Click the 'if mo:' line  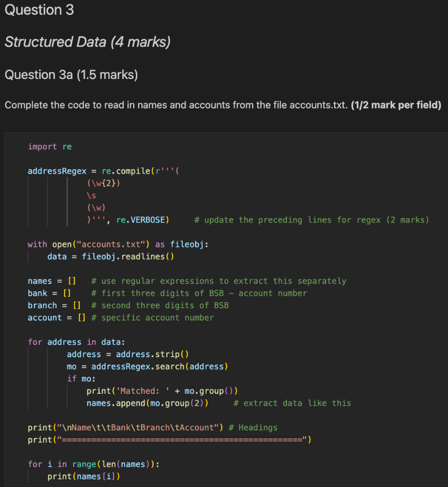pos(81,379)
